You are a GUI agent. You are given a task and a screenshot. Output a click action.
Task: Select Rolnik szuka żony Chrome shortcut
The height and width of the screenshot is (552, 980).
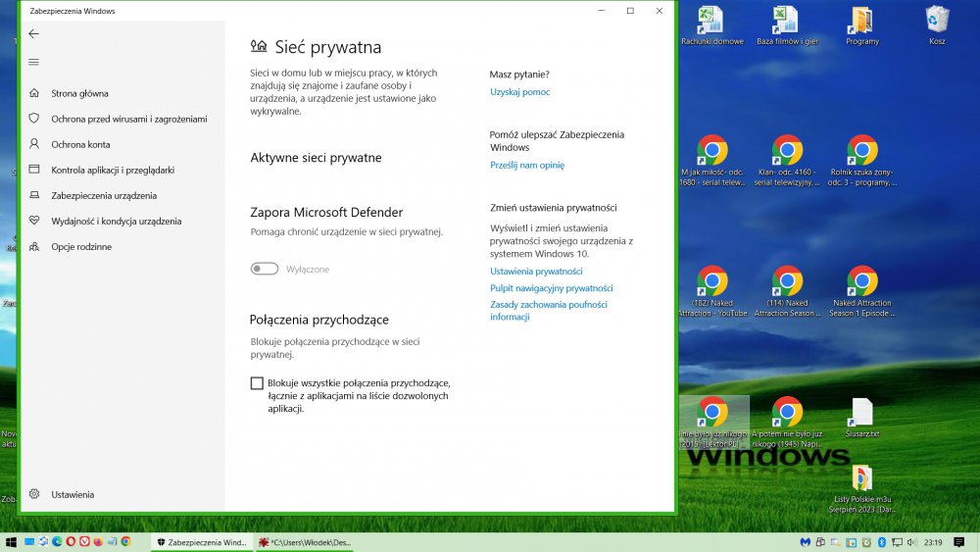point(861,160)
